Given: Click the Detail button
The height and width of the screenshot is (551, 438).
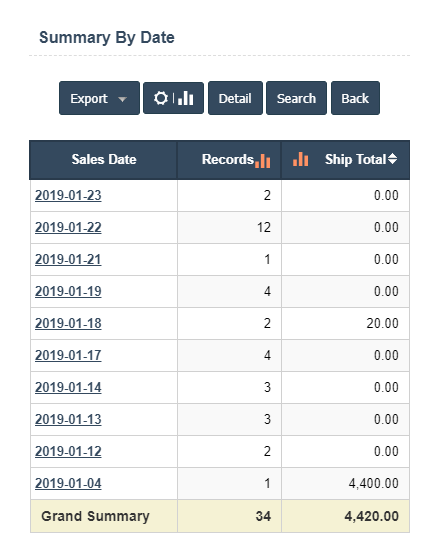Looking at the screenshot, I should pyautogui.click(x=235, y=98).
